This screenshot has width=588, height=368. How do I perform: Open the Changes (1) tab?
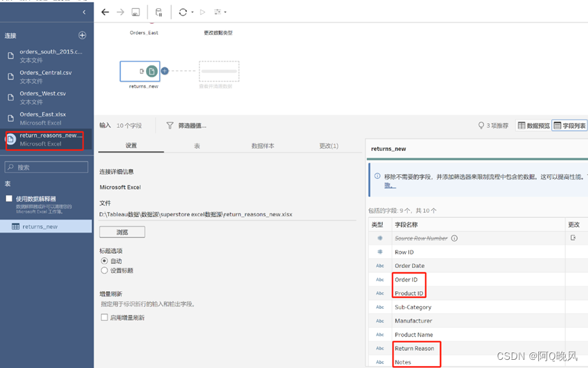click(329, 146)
